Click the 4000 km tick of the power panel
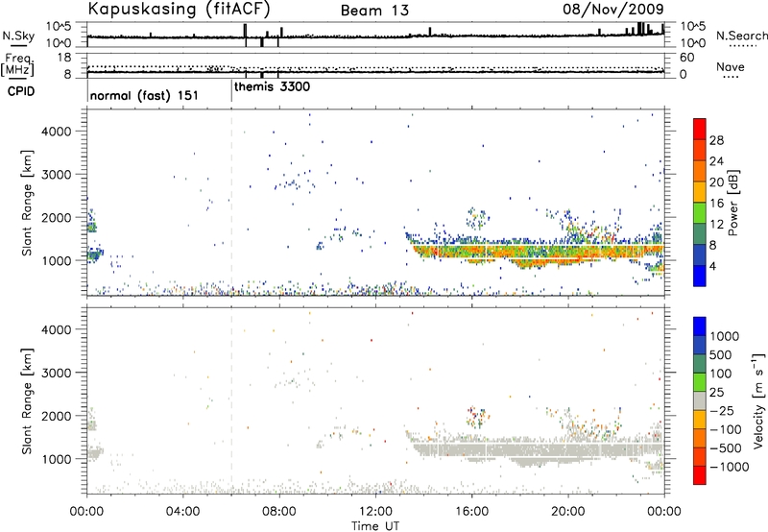Viewport: 768px width, 532px height. [x=57, y=132]
